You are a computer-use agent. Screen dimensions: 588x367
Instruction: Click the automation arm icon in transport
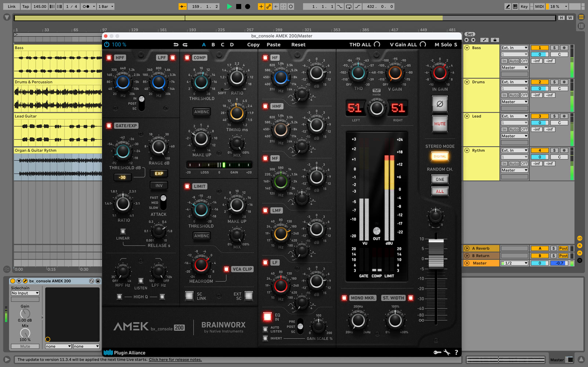[x=269, y=6]
